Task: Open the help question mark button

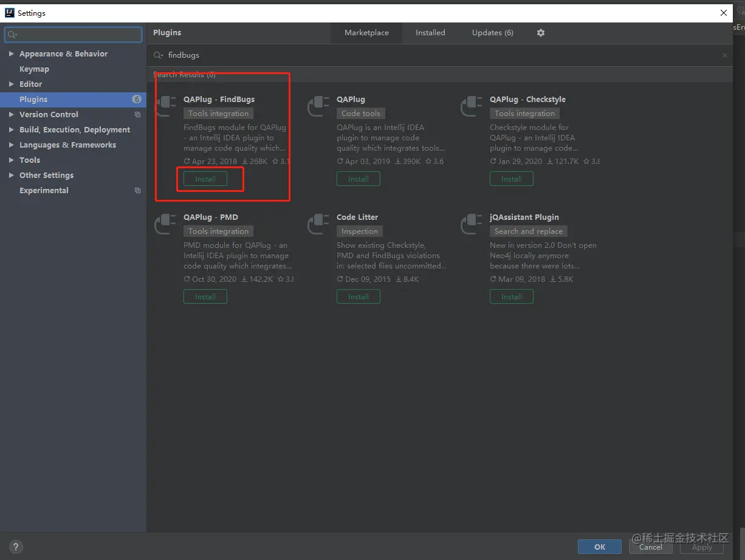Action: 16,547
